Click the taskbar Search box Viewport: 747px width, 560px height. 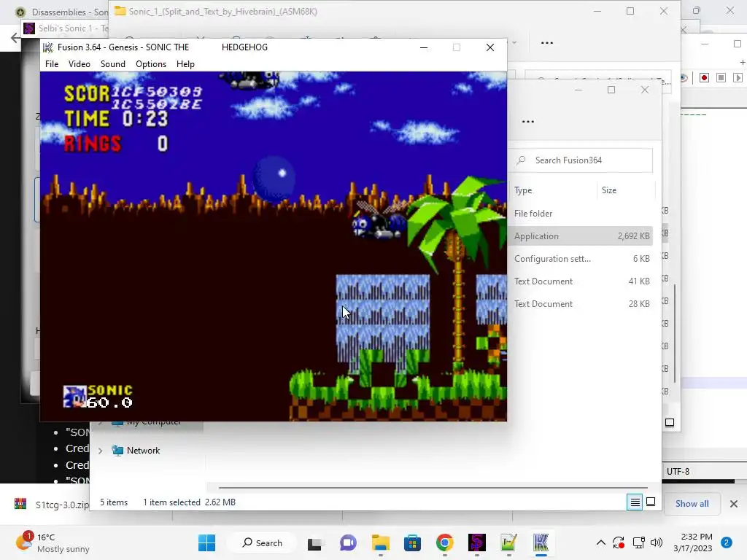(x=262, y=542)
